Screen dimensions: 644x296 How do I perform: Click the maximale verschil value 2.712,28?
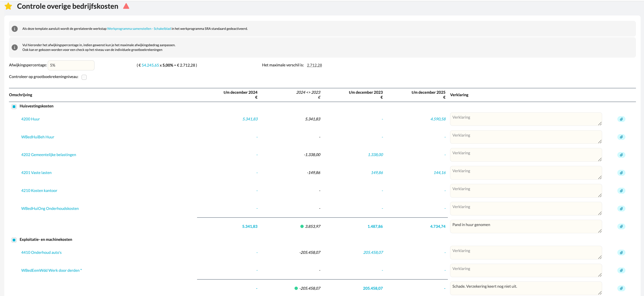[314, 65]
